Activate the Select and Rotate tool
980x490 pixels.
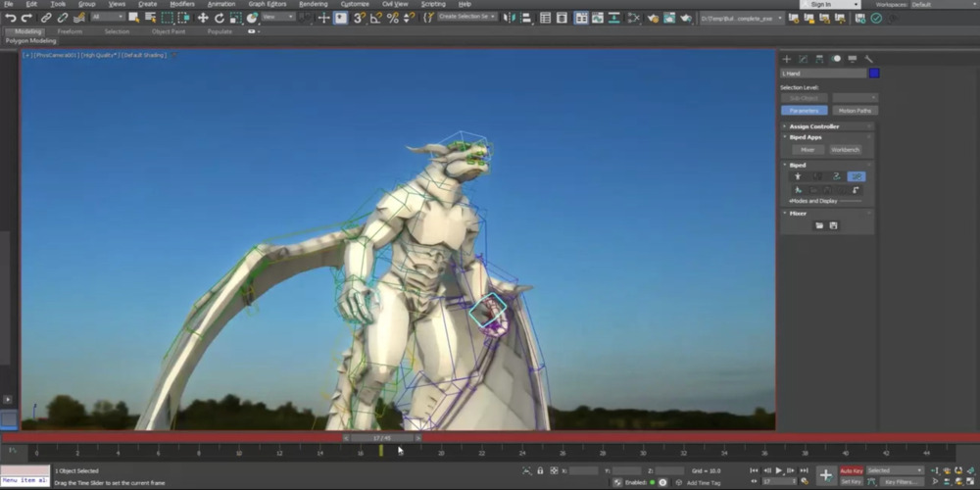coord(220,18)
